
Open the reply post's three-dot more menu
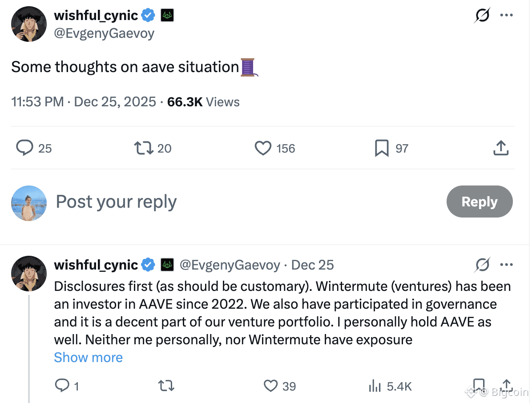point(507,265)
